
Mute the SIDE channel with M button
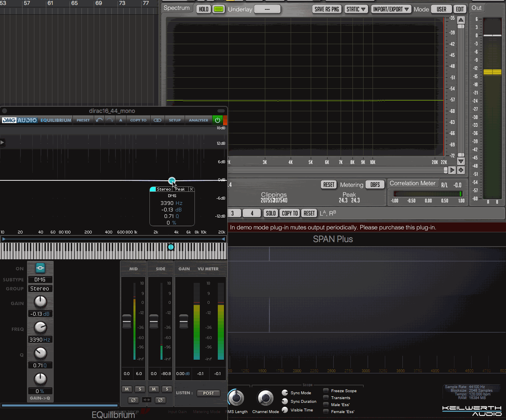click(154, 389)
